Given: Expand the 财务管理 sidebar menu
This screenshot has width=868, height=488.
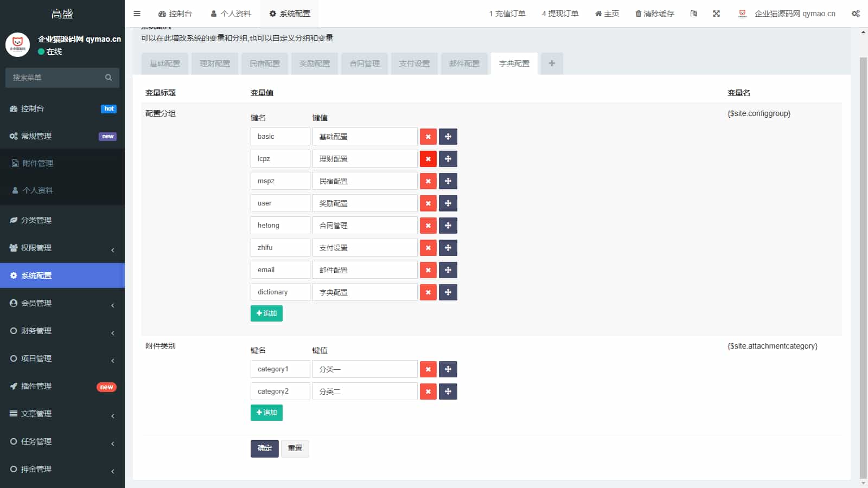Looking at the screenshot, I should coord(62,331).
